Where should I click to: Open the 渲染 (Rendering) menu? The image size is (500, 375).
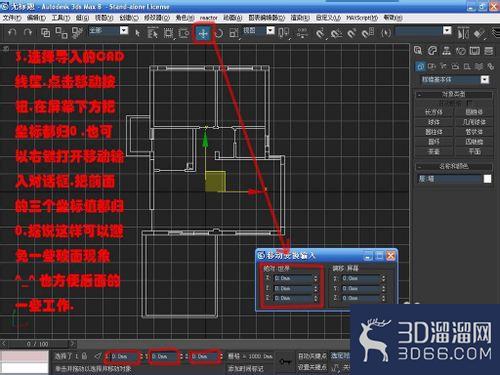tap(300, 18)
